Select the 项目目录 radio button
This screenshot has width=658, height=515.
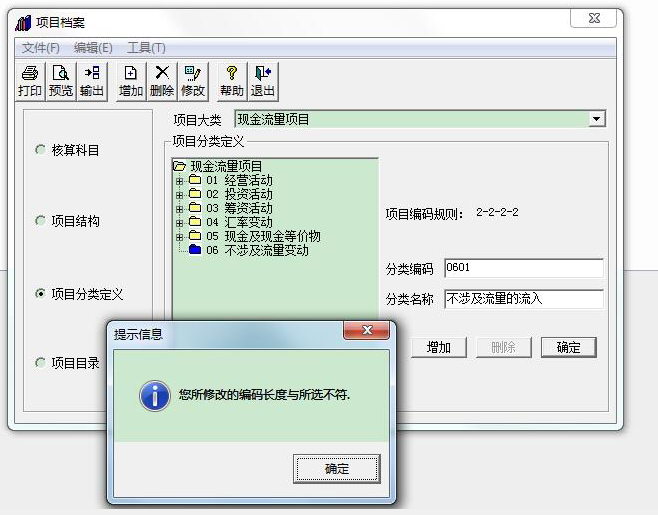tap(40, 362)
